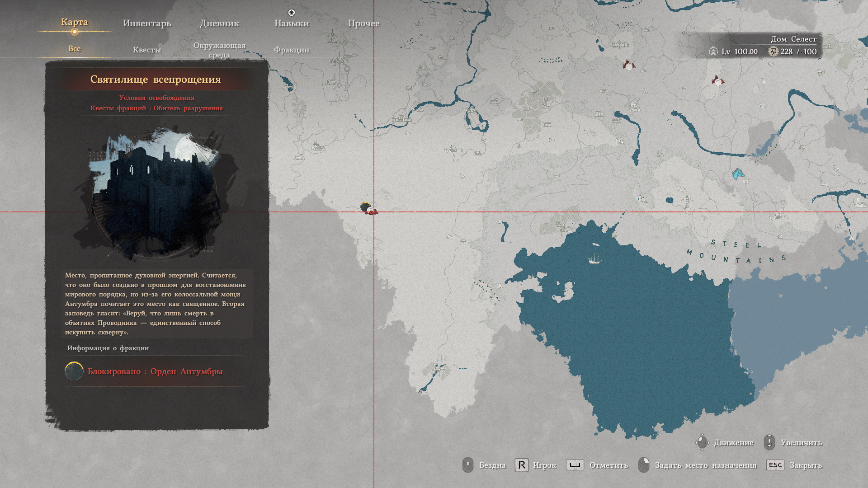Image resolution: width=868 pixels, height=488 pixels.
Task: Select the upper-left red faction camp marker
Action: click(628, 65)
